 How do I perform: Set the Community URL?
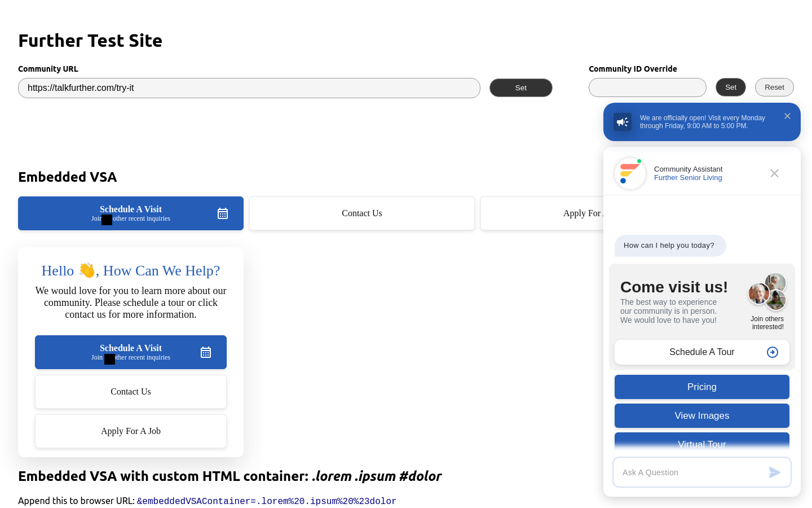click(x=520, y=88)
